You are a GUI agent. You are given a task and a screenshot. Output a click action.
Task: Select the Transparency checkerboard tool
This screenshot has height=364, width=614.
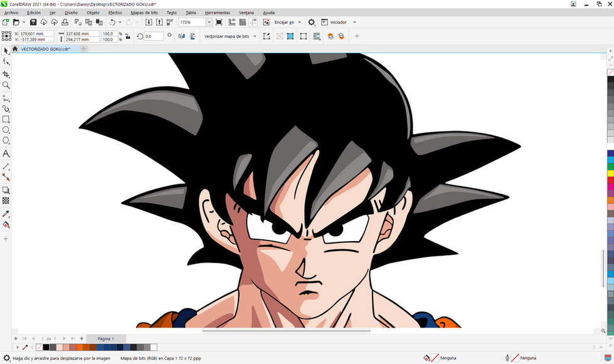[x=6, y=201]
